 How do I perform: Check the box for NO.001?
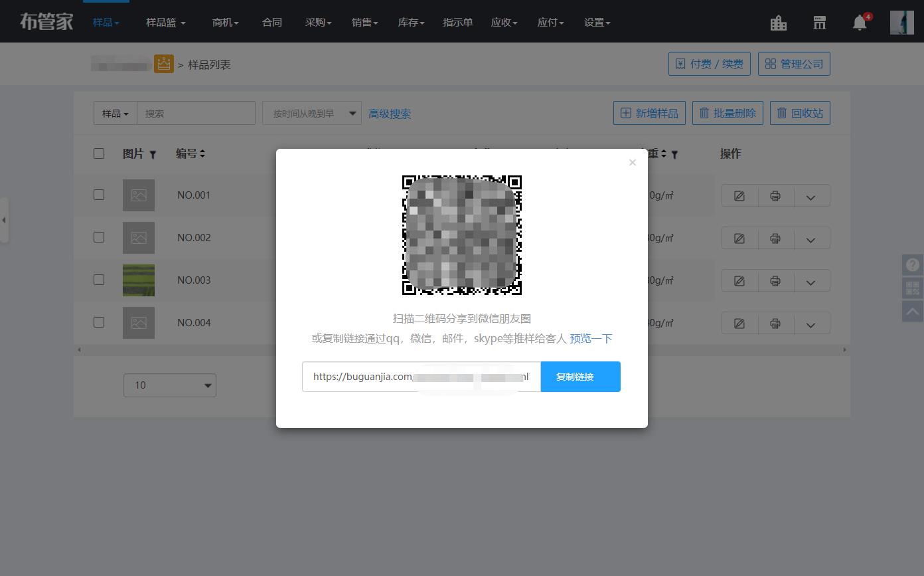(99, 195)
